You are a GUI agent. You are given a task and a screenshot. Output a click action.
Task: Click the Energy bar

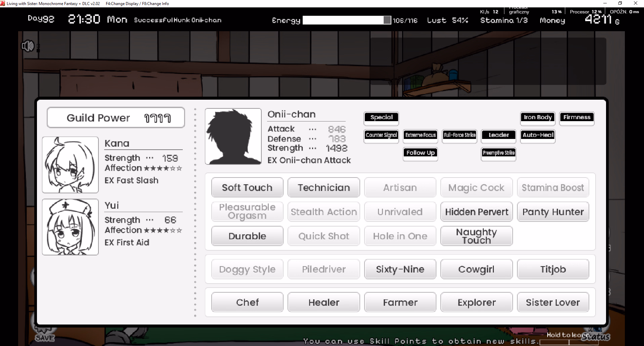coord(346,20)
